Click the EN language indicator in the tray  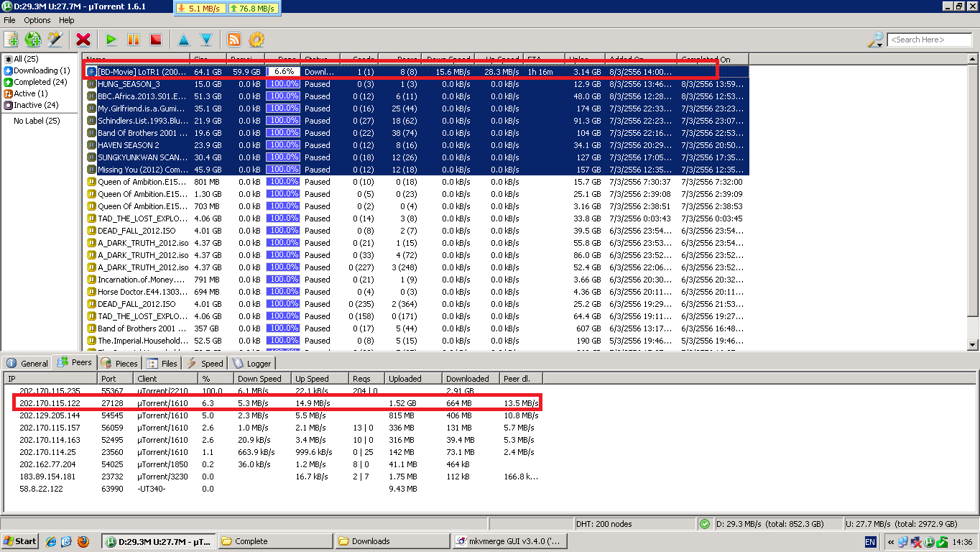coord(870,542)
